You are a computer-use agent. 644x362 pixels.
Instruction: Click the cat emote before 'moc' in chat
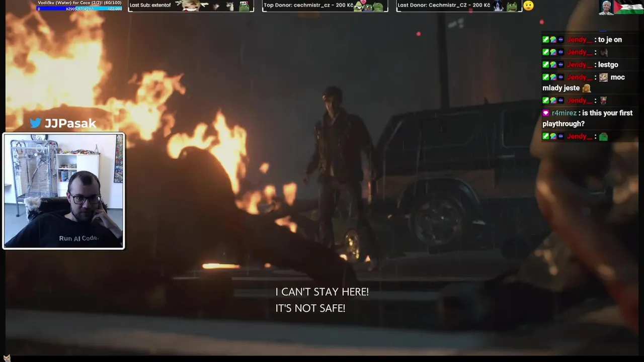603,77
